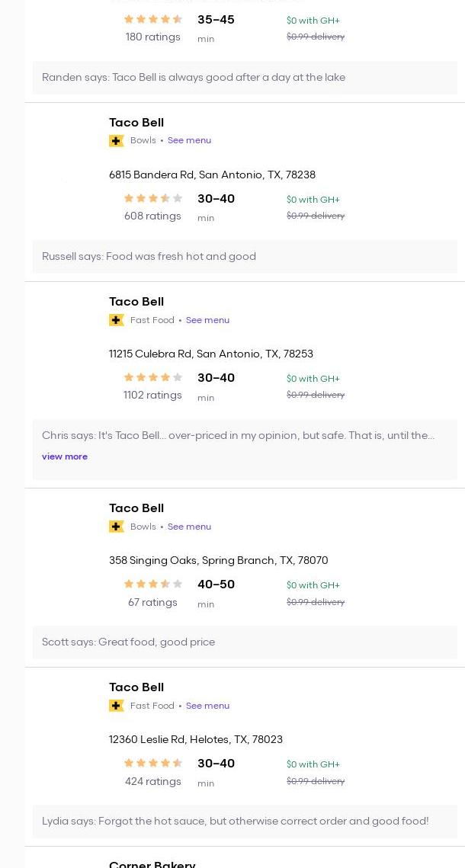Open See menu for the Singing Oaks Taco Bell
465x868 pixels.
[189, 527]
